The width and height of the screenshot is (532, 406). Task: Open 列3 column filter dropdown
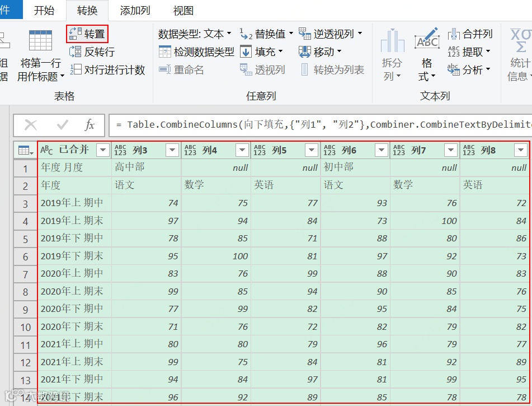[172, 150]
